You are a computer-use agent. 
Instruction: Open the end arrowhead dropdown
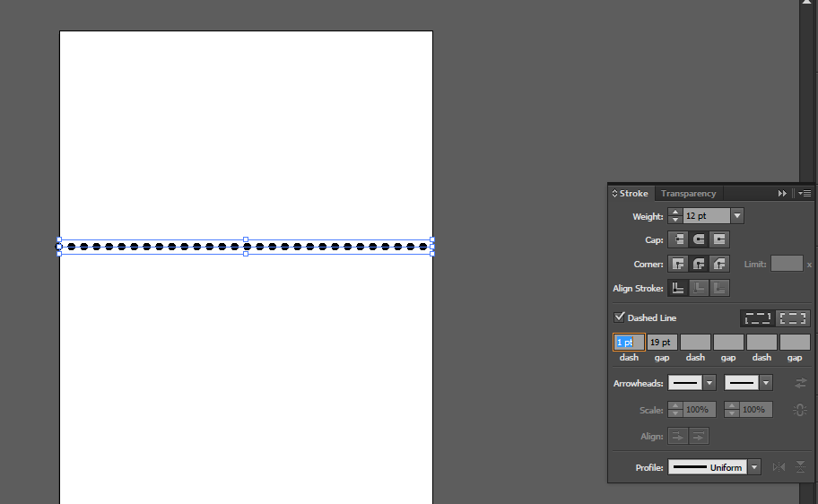click(766, 383)
